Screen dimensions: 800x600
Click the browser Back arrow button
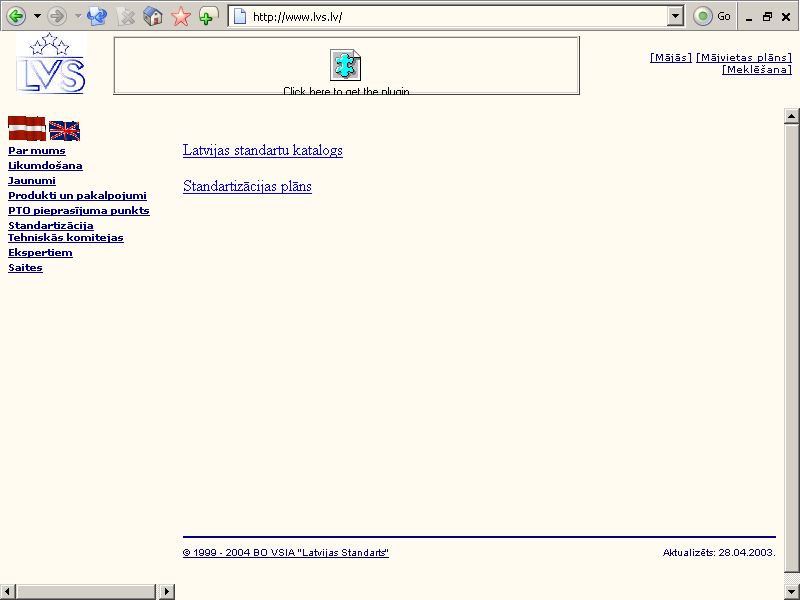(x=16, y=16)
